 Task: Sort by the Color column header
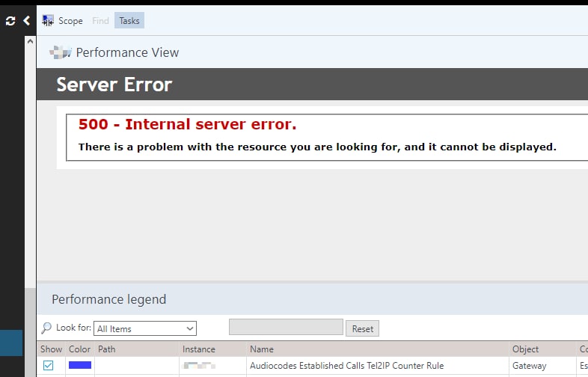79,349
